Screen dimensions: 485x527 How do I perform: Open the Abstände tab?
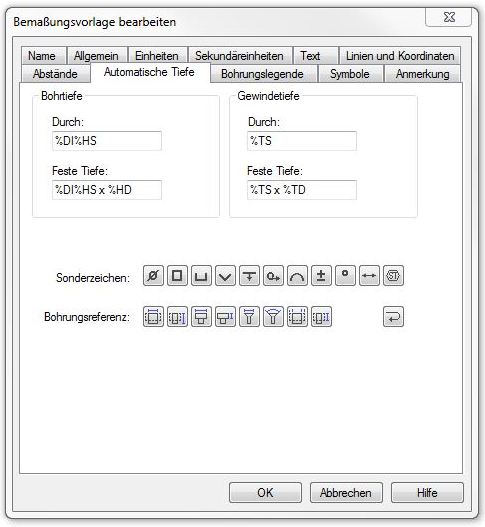coord(55,74)
